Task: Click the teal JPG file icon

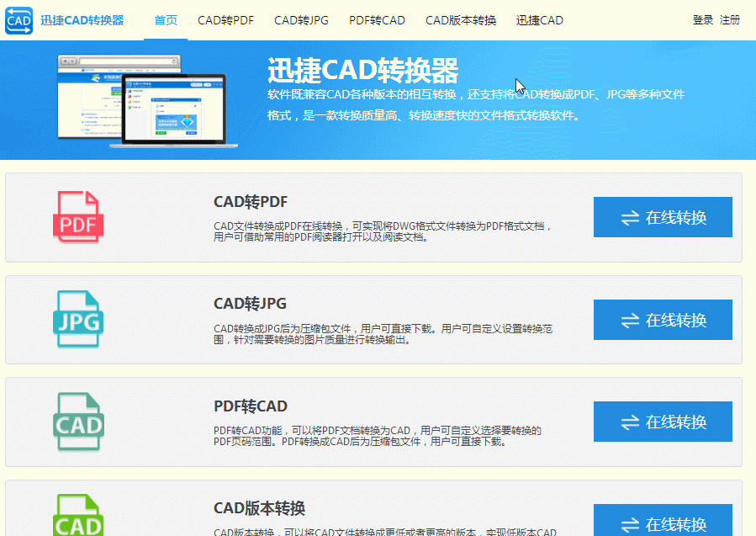Action: pos(78,319)
